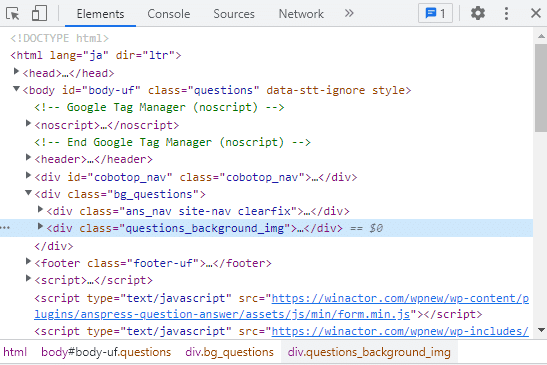The height and width of the screenshot is (365, 547).
Task: Open the Elements tab
Action: coord(100,14)
